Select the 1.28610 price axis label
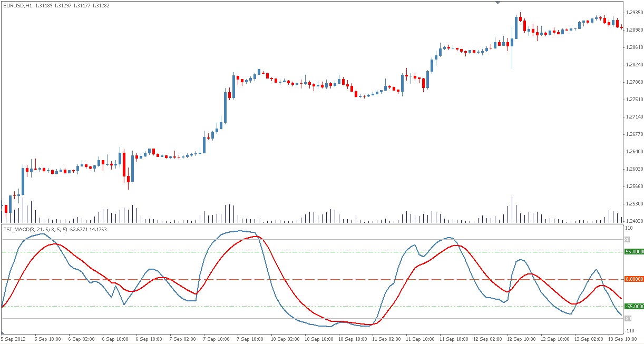644x344 pixels. tap(635, 47)
